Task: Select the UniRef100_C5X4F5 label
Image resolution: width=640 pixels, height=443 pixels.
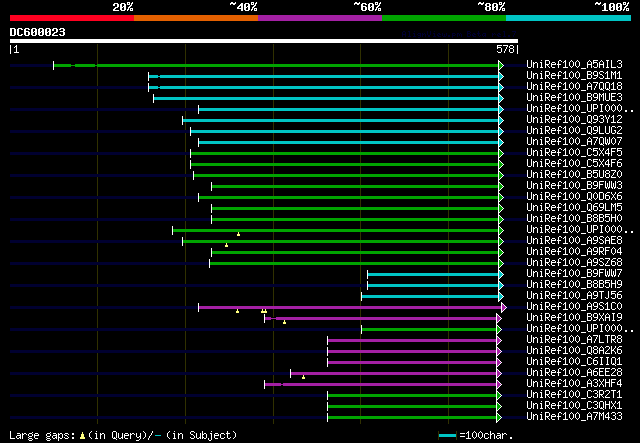Action: (574, 153)
